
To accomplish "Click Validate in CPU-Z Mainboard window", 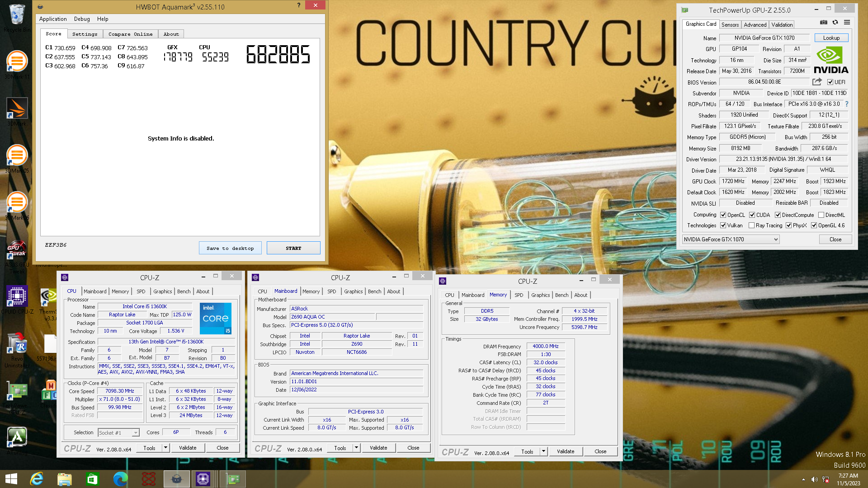I will 378,448.
